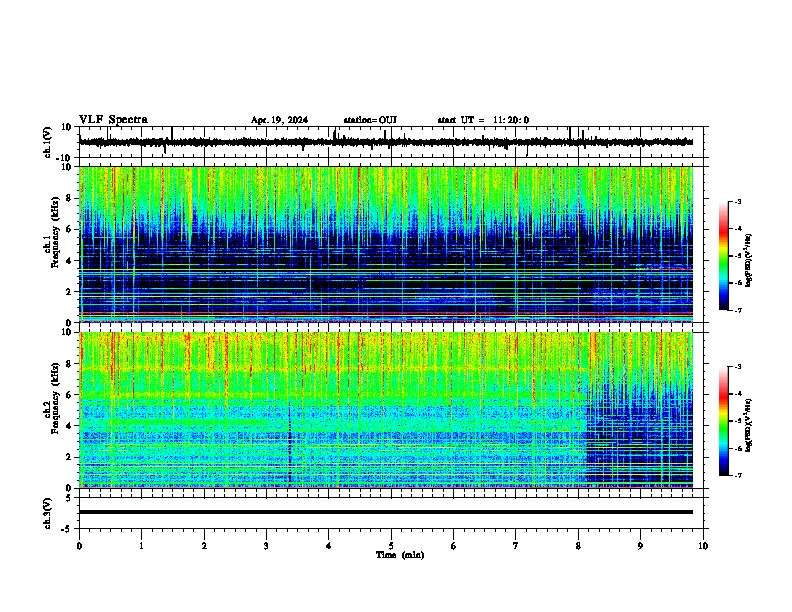Click the "-4" label on ch.2 colorbar

point(737,394)
